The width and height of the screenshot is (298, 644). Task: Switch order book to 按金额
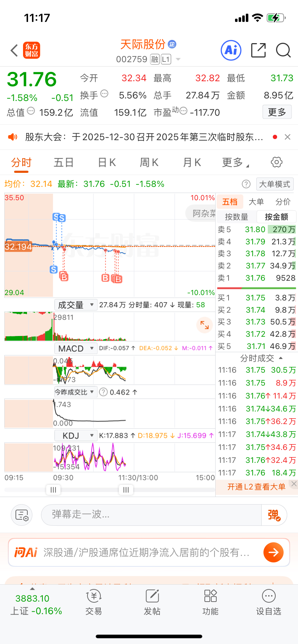[276, 217]
